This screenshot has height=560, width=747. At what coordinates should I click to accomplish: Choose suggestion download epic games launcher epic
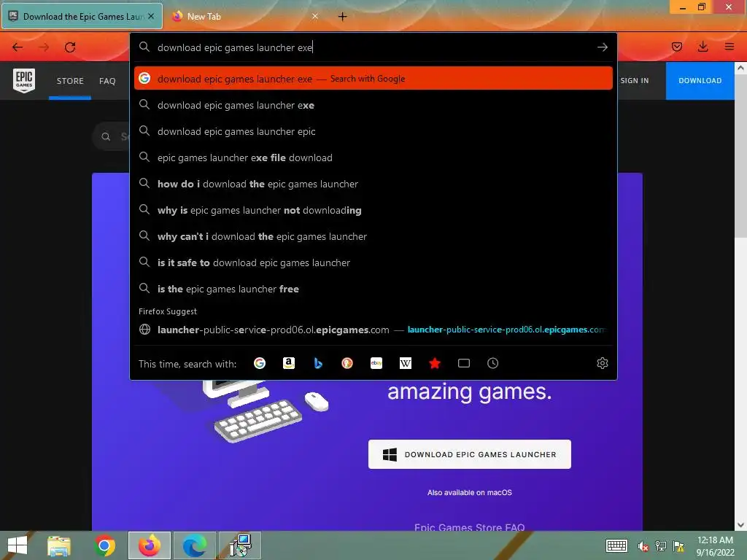tap(373, 131)
